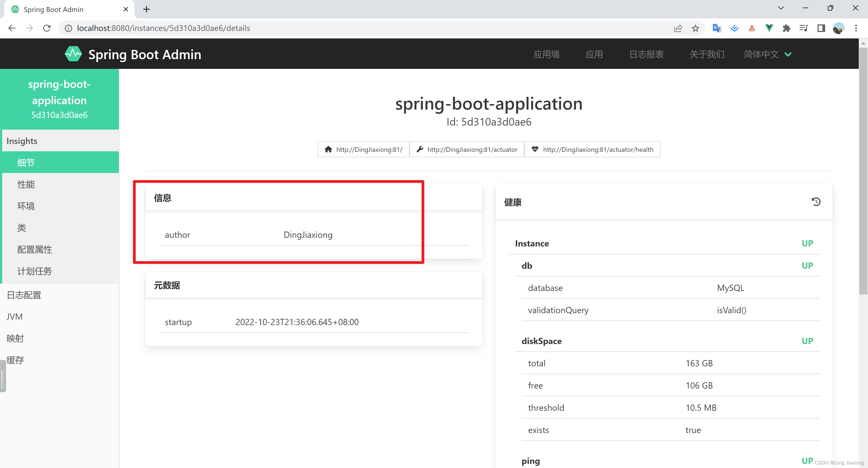Click the Id: 5d310a3d0ae6 subtitle
Screen dimensions: 868x468
489,122
